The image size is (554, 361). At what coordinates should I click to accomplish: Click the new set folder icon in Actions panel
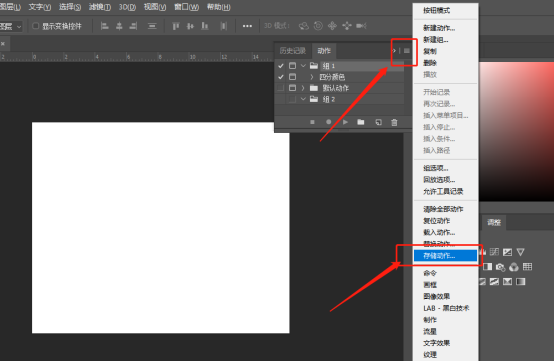pos(361,122)
